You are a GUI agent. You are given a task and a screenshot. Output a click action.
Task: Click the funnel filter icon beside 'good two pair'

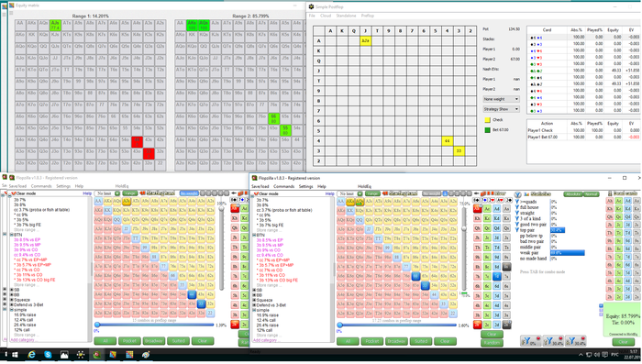(x=517, y=225)
